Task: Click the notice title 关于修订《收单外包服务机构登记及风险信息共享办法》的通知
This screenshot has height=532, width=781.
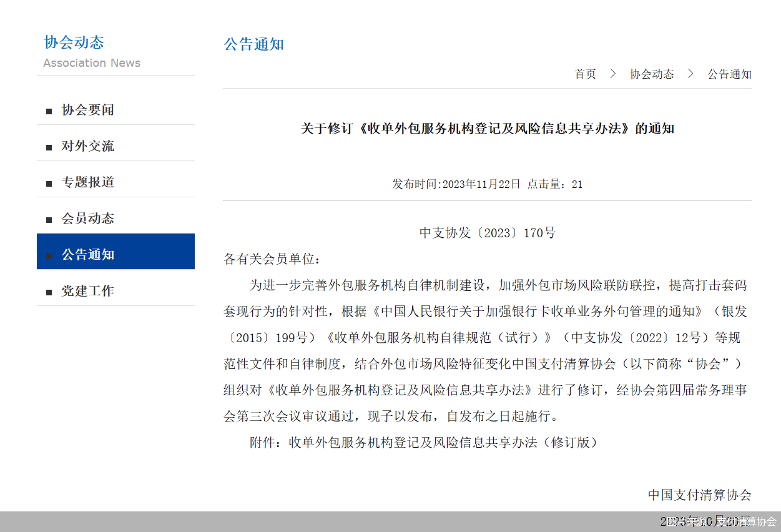Action: (488, 129)
